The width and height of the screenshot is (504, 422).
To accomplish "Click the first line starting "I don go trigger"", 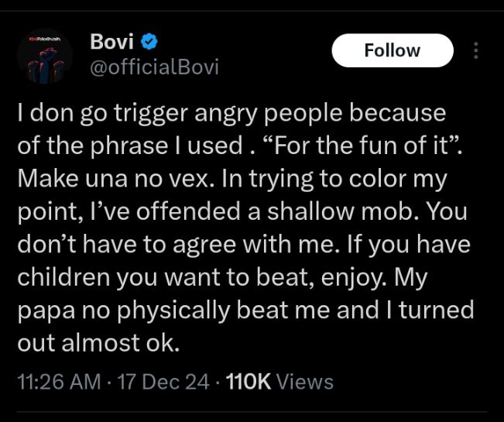I will pos(231,113).
